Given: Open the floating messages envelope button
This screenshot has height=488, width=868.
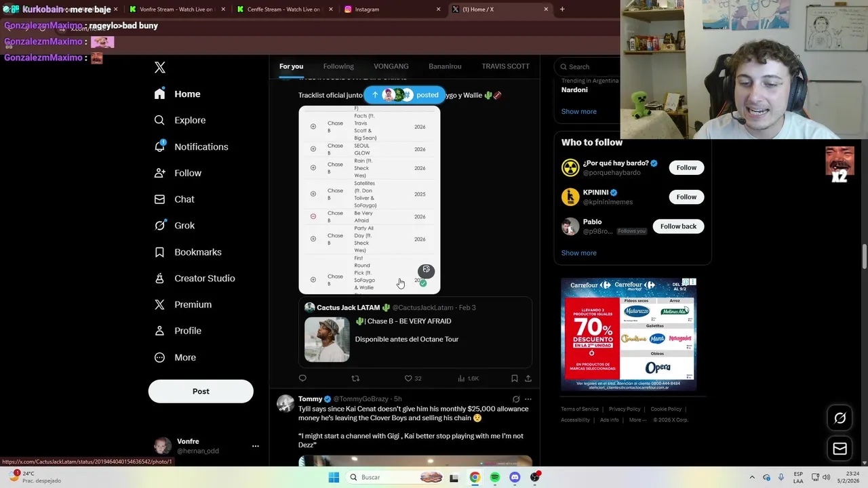Looking at the screenshot, I should click(840, 448).
